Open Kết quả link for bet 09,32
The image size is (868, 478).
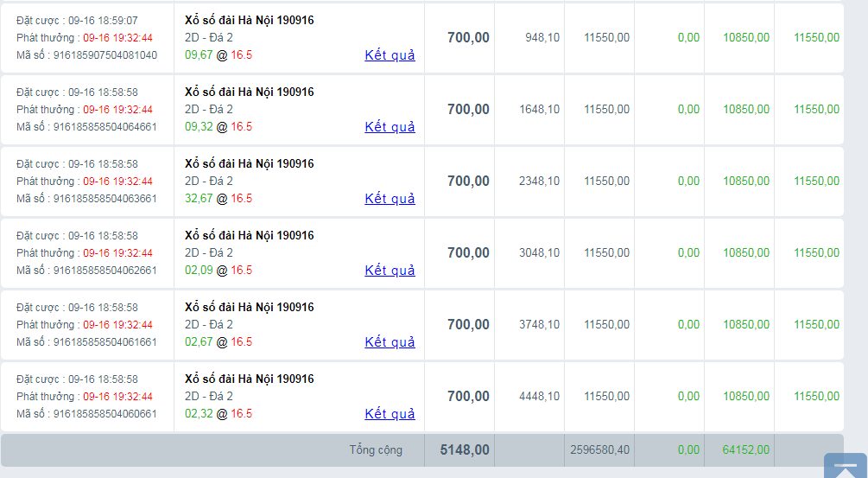pyautogui.click(x=390, y=127)
